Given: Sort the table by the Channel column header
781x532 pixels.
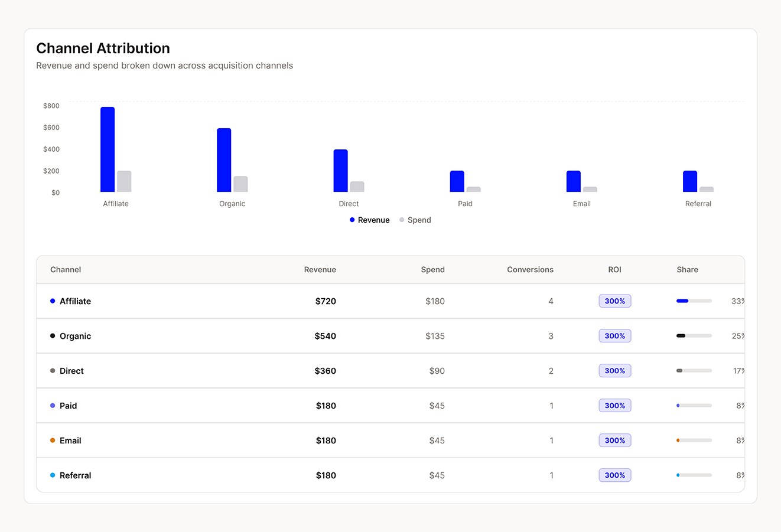Looking at the screenshot, I should click(x=66, y=269).
